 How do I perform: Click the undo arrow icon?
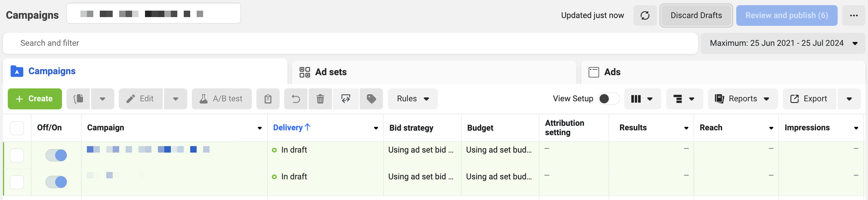pos(295,99)
